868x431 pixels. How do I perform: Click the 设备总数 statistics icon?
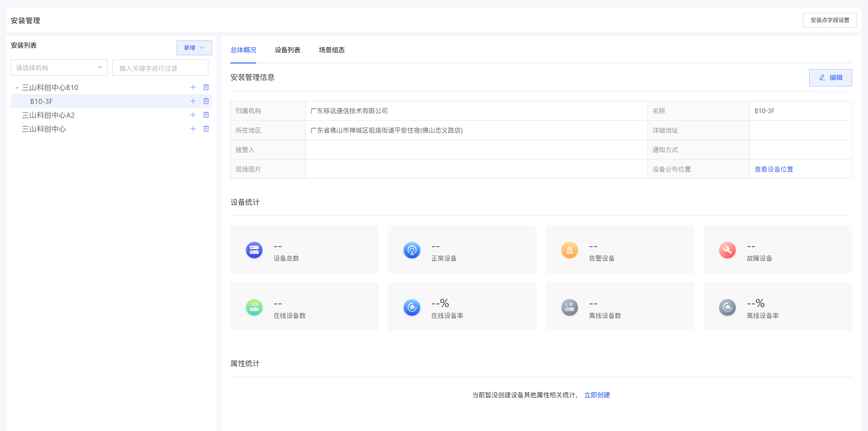coord(254,250)
